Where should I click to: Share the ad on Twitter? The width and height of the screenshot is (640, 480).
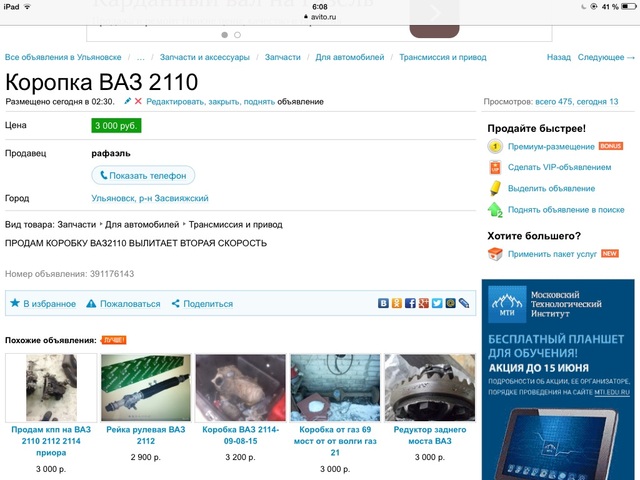coord(437,303)
